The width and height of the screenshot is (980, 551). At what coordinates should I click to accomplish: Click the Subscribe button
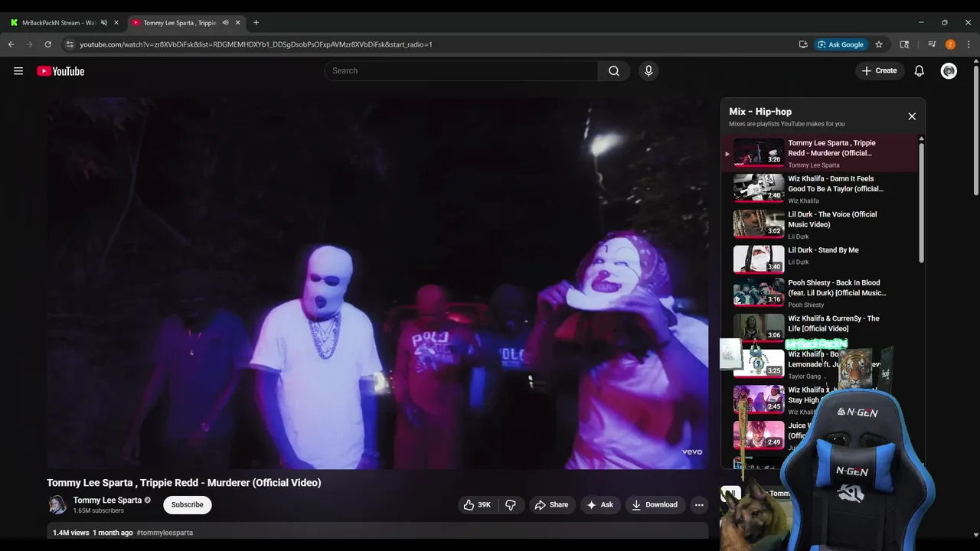tap(188, 505)
